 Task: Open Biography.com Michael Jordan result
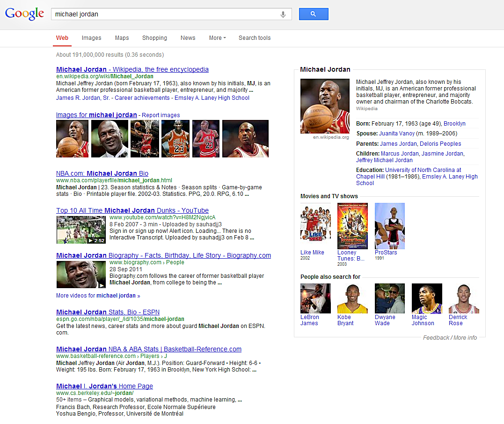[164, 255]
